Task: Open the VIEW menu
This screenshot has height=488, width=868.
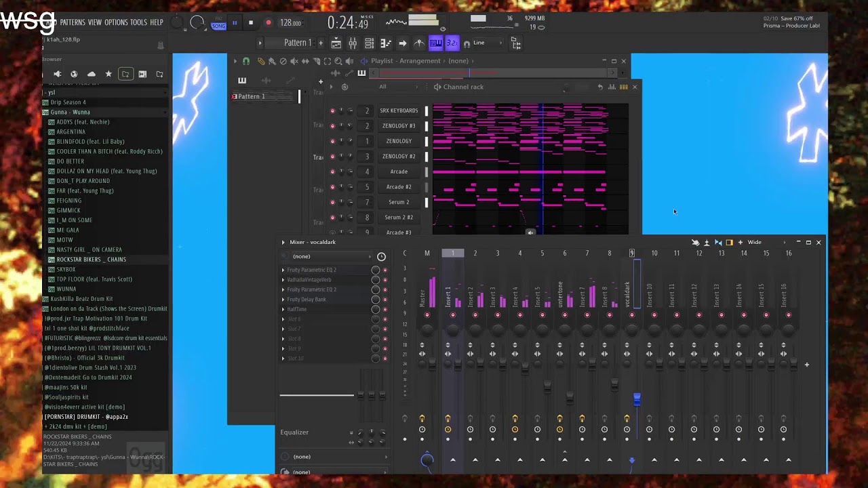Action: [95, 22]
